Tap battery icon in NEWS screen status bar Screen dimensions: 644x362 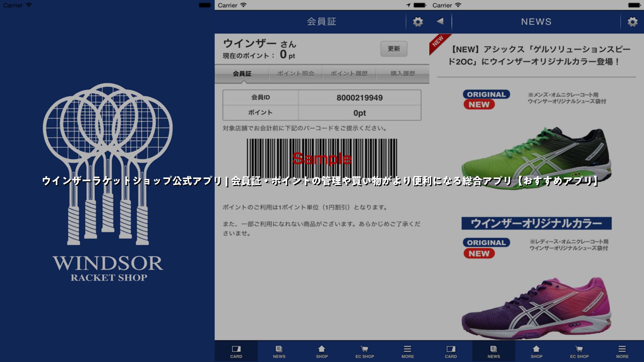(634, 5)
